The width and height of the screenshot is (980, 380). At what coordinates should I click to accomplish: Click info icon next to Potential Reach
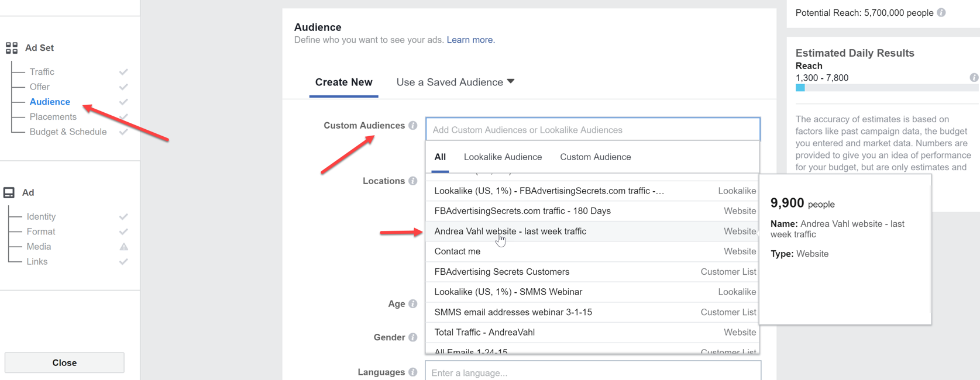tap(941, 12)
